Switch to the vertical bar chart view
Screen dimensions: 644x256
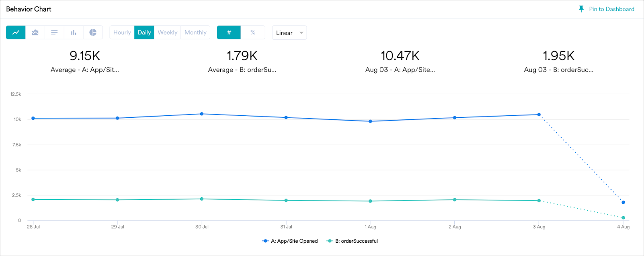tap(74, 33)
